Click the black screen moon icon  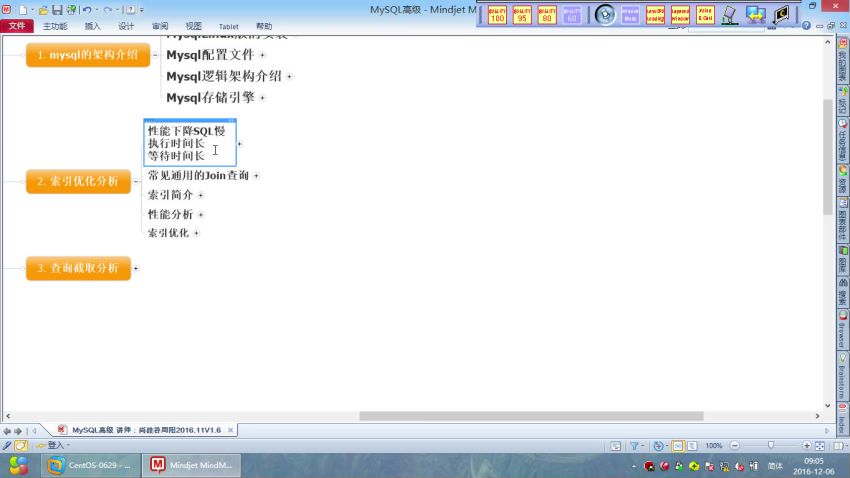(x=781, y=15)
